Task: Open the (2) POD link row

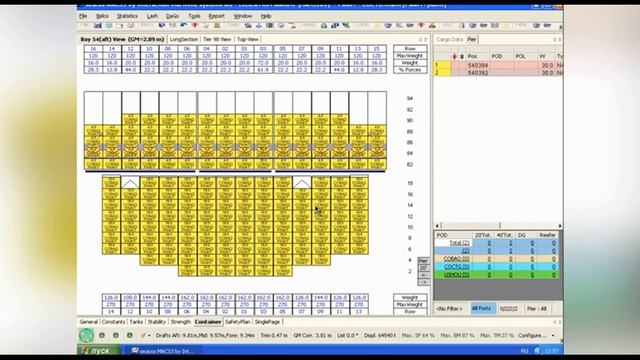Action: (x=465, y=251)
